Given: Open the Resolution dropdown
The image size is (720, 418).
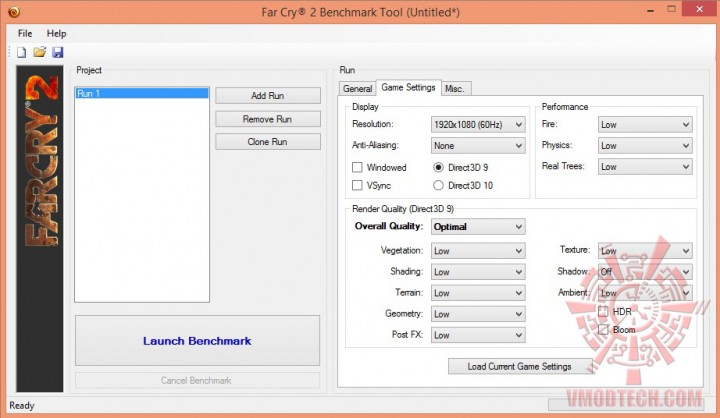Looking at the screenshot, I should (x=478, y=124).
